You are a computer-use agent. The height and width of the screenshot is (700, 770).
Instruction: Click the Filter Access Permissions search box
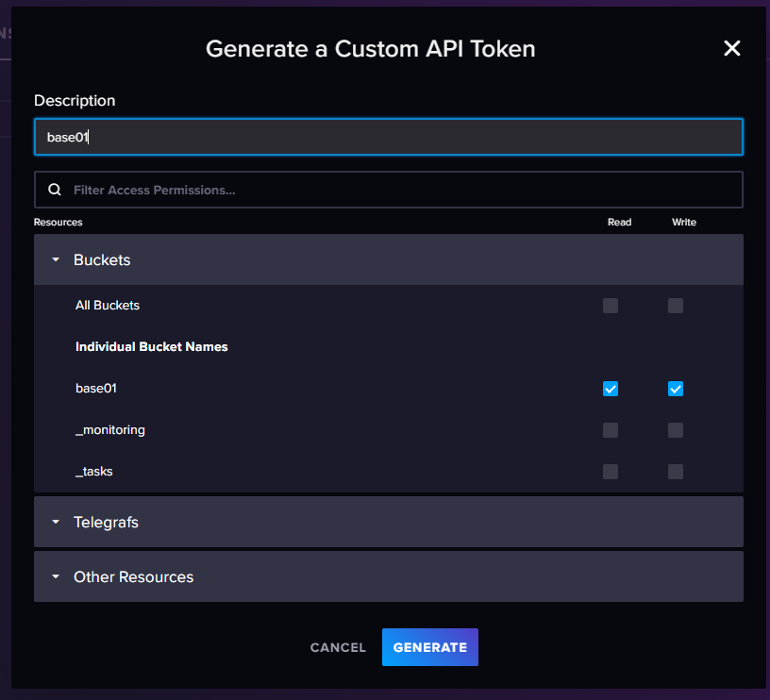[x=388, y=190]
